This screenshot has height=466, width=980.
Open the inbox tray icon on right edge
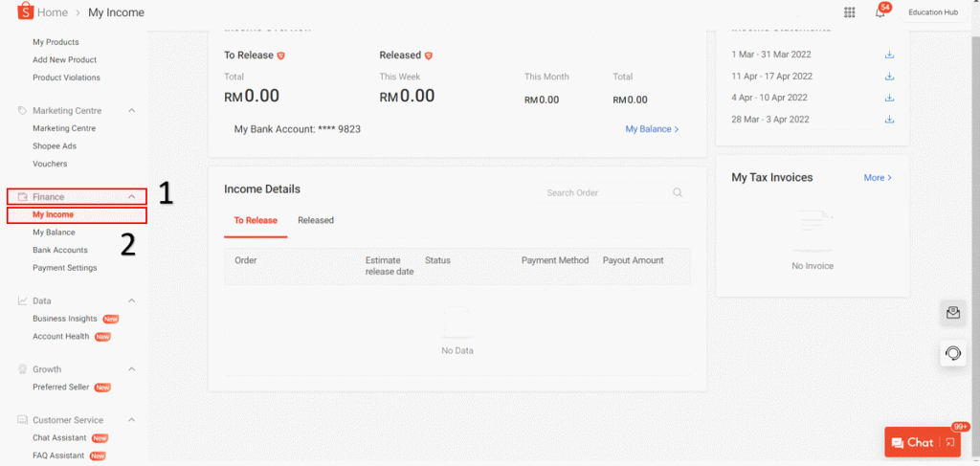pos(953,313)
